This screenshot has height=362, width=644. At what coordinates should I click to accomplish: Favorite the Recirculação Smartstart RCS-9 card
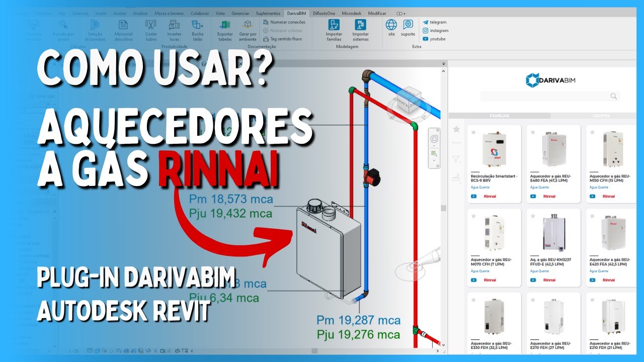[x=473, y=132]
